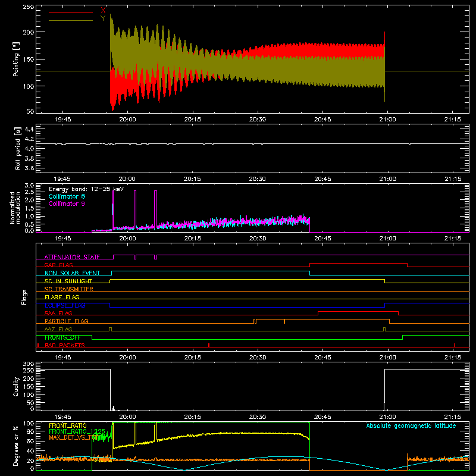The image size is (476, 476).
Task: Select the Energy band 12-25 keV text
Action: [x=86, y=189]
